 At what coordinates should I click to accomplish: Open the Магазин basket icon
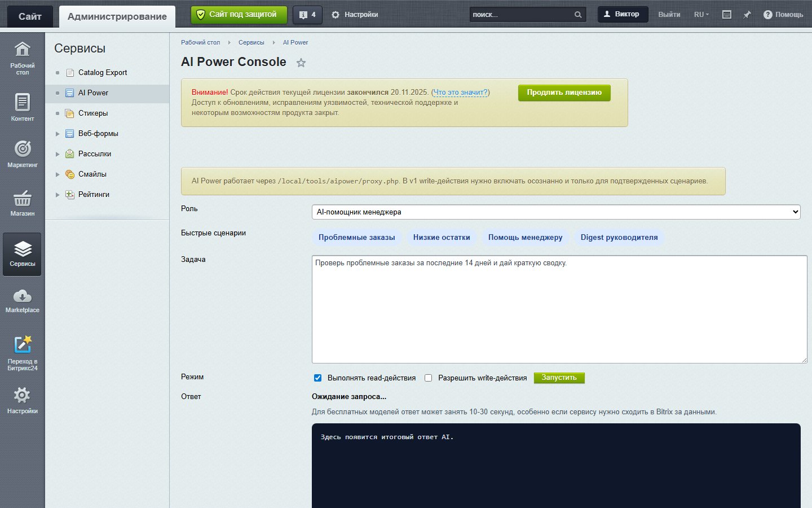[x=23, y=198]
